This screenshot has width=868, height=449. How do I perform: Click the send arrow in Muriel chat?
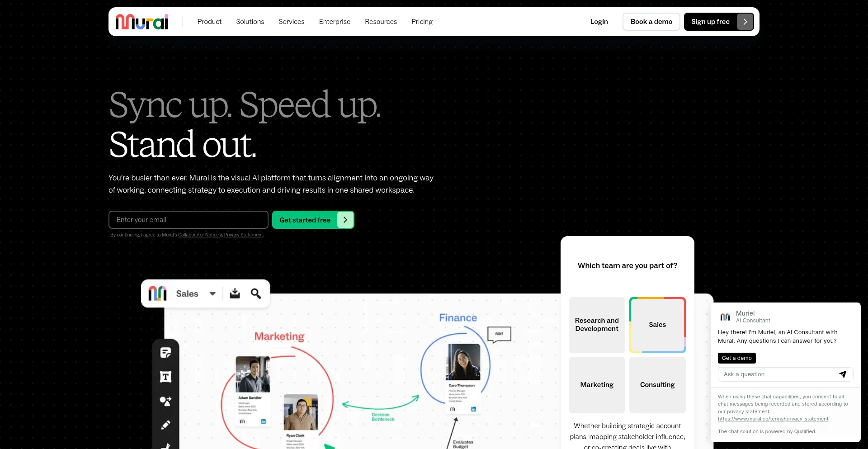[843, 374]
